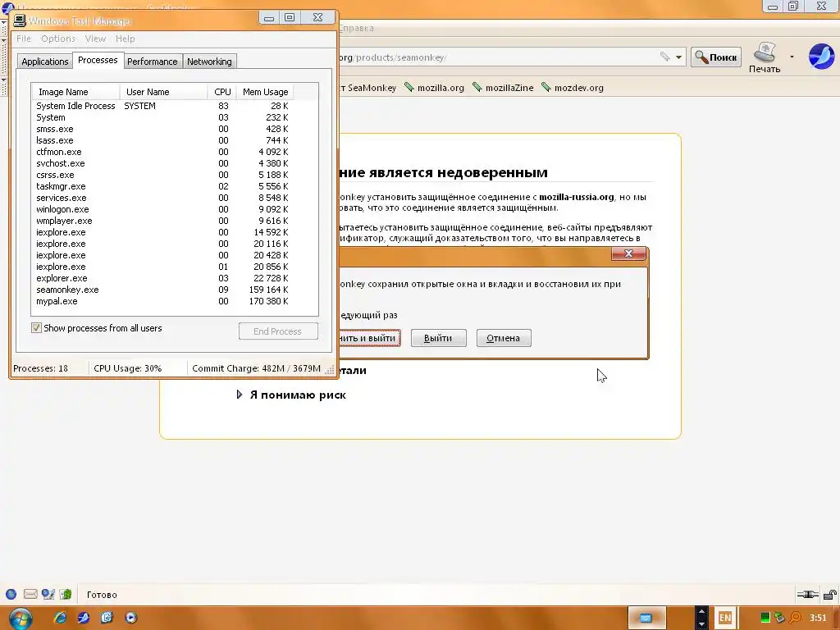Close the SeaMonkey quit dialog with X

click(x=628, y=253)
